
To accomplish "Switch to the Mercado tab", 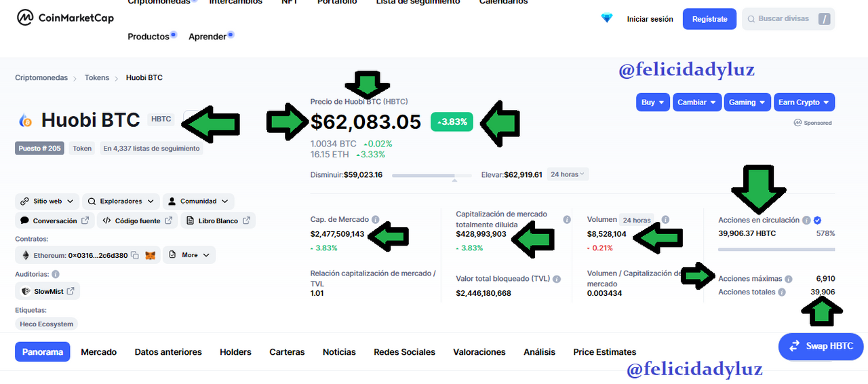I will point(99,352).
